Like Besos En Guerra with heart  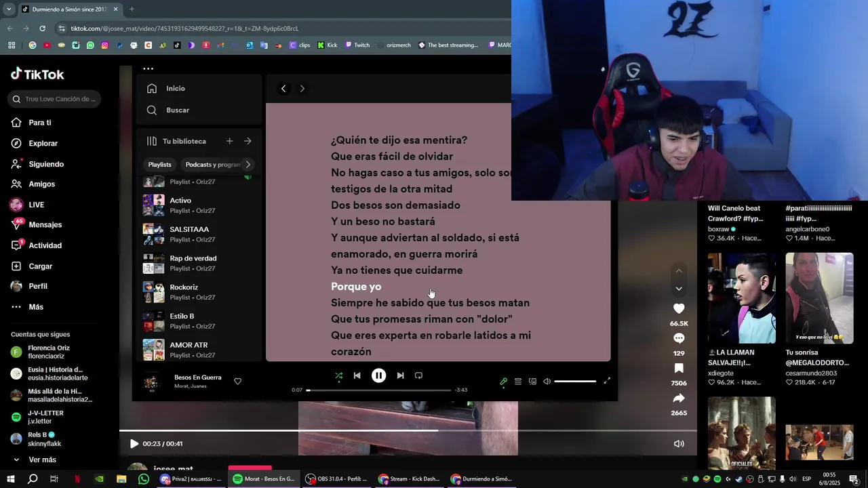coord(237,382)
